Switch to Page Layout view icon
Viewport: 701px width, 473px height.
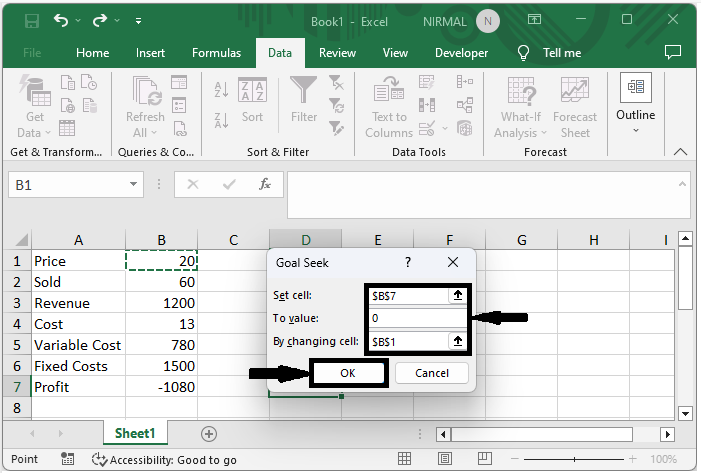[445, 459]
